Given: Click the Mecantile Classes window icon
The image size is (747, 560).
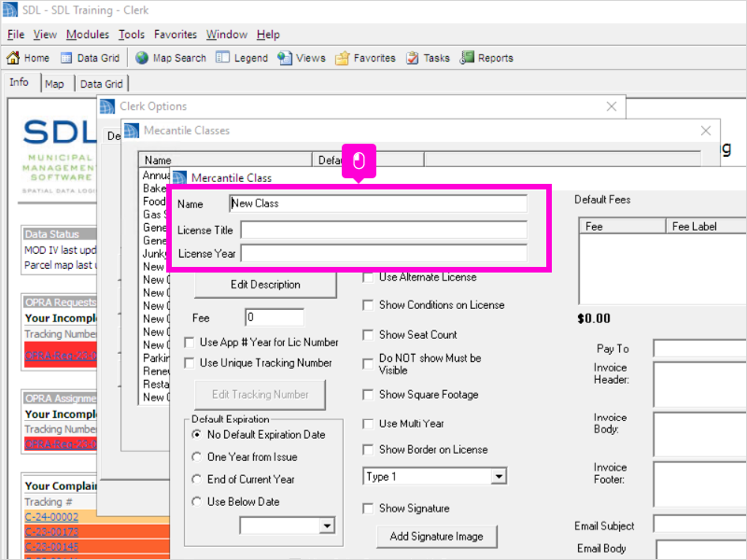Looking at the screenshot, I should click(132, 131).
